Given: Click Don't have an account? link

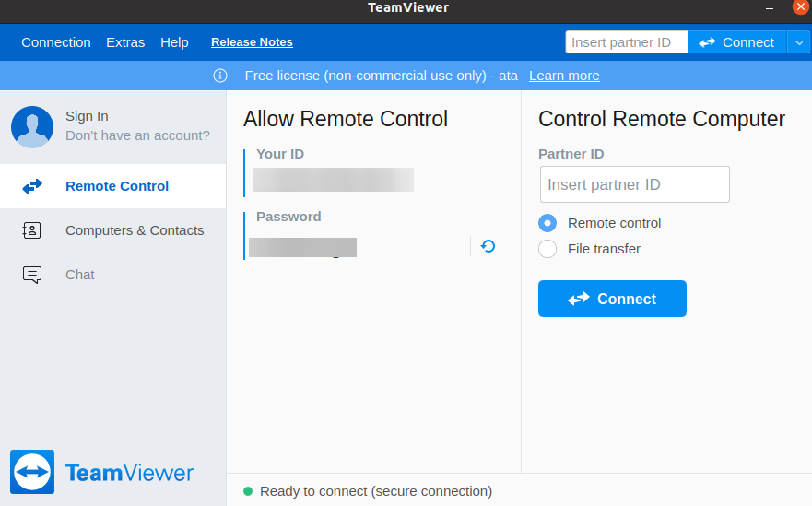Looking at the screenshot, I should (137, 135).
